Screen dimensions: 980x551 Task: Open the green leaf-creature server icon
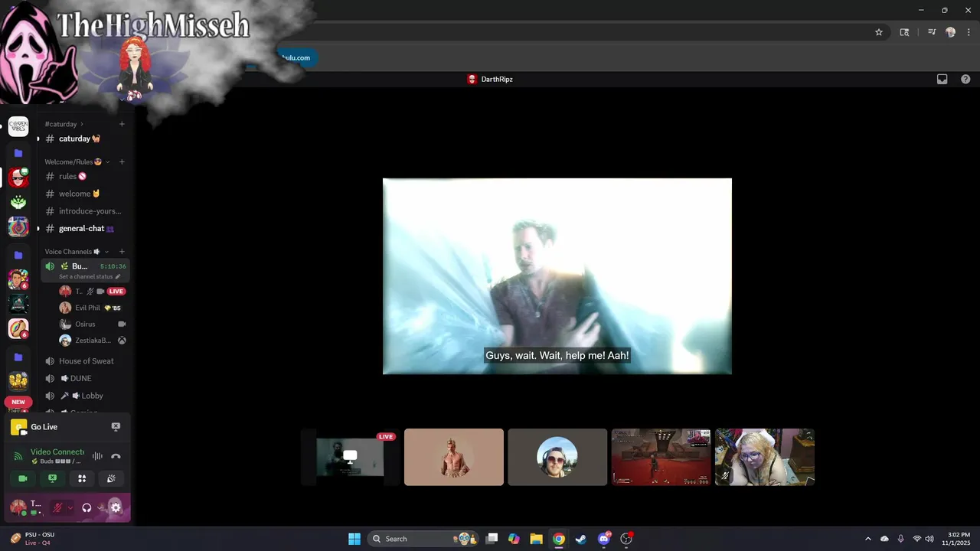(18, 202)
